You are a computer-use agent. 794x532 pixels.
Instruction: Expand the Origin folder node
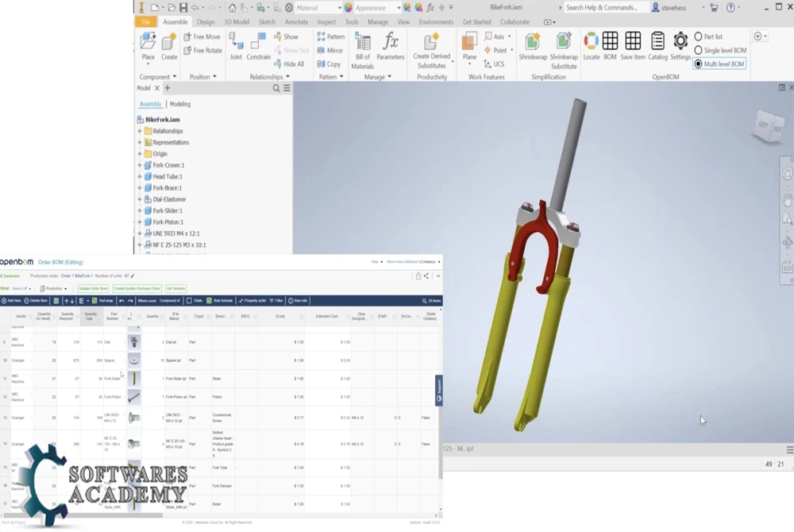click(140, 154)
